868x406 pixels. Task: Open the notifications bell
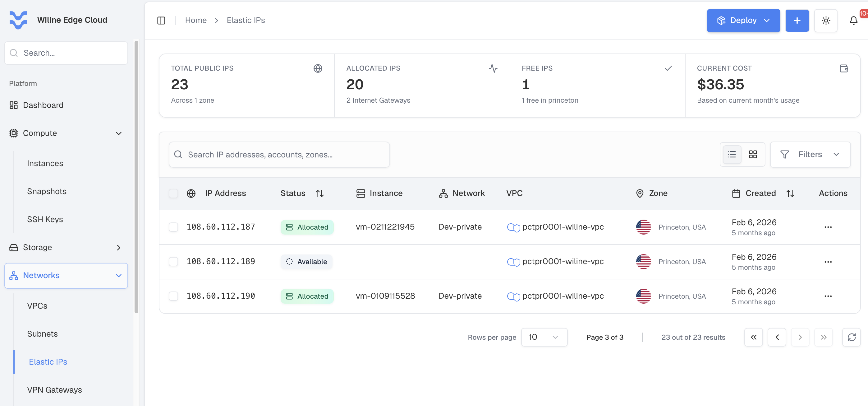tap(853, 21)
